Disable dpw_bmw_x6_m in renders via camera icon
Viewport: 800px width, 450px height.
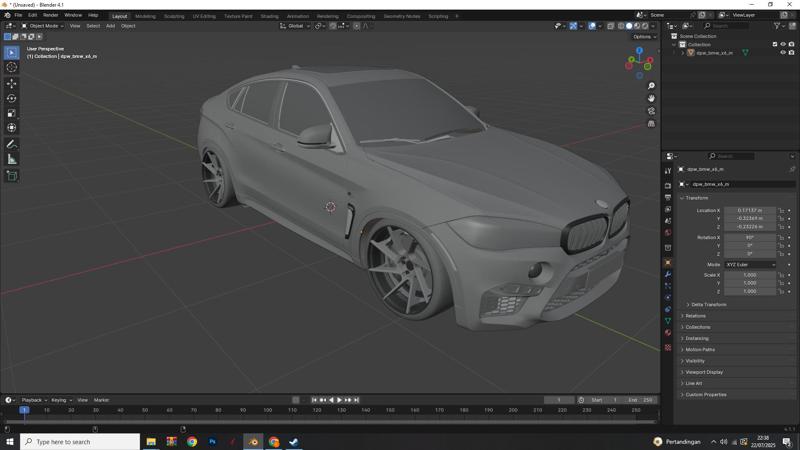coord(791,53)
